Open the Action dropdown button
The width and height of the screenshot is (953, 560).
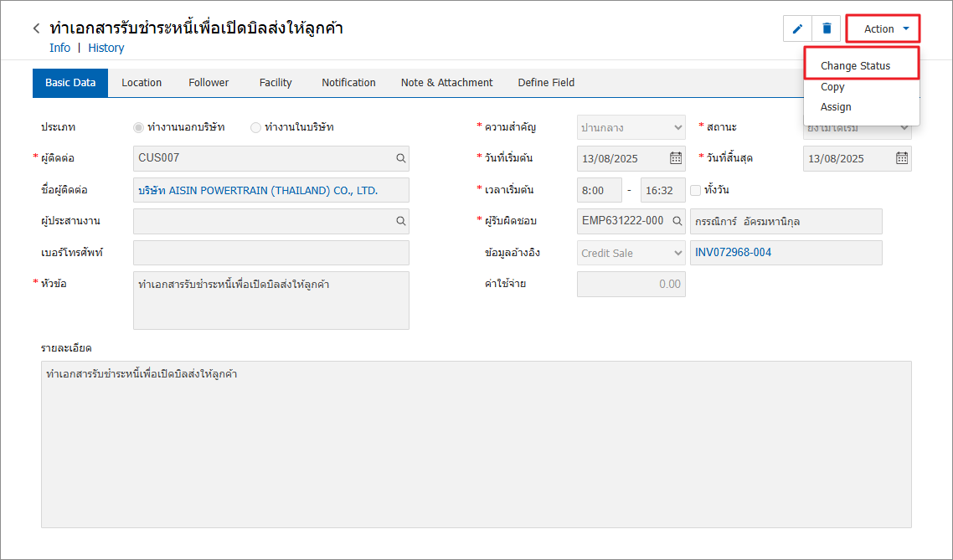pos(883,28)
